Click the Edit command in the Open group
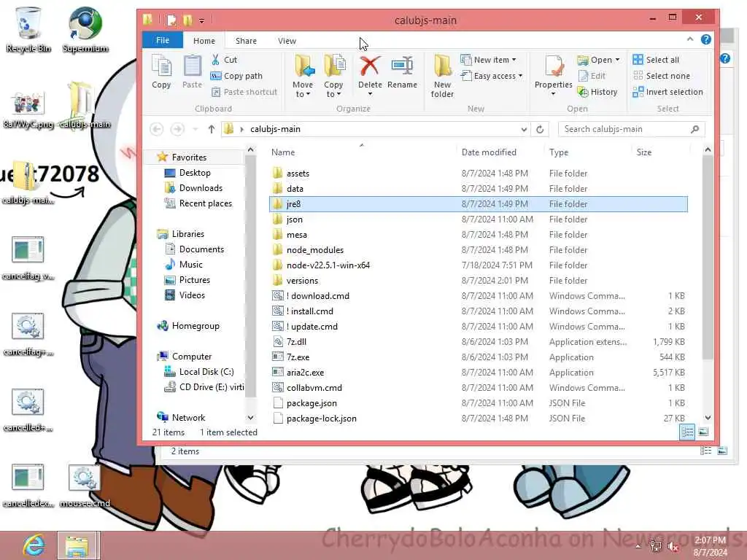This screenshot has width=747, height=560. (x=592, y=76)
